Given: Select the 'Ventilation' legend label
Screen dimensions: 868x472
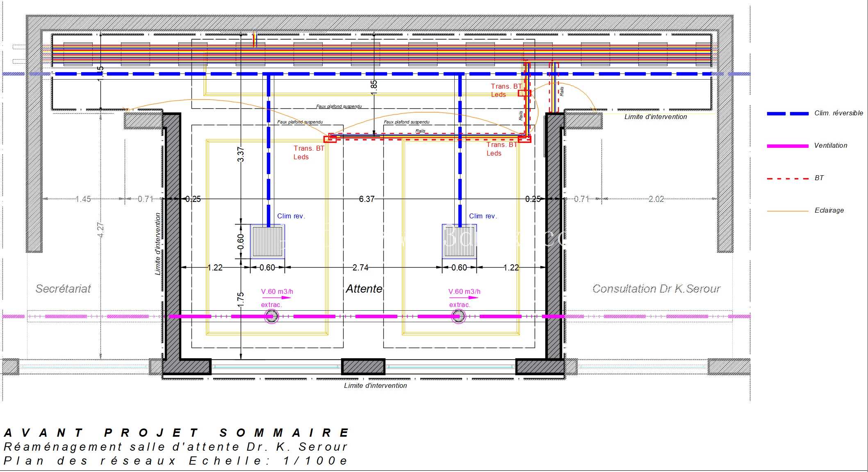Looking at the screenshot, I should tap(831, 146).
